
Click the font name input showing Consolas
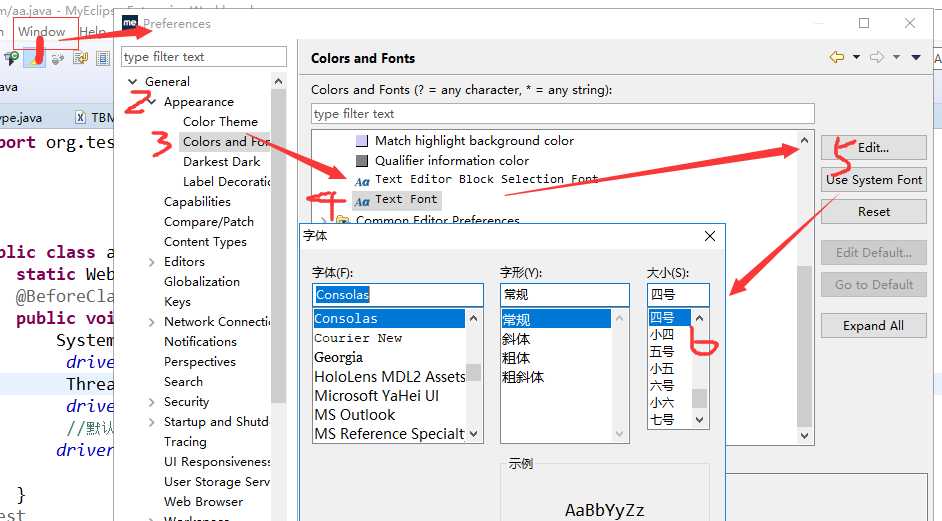pos(398,295)
